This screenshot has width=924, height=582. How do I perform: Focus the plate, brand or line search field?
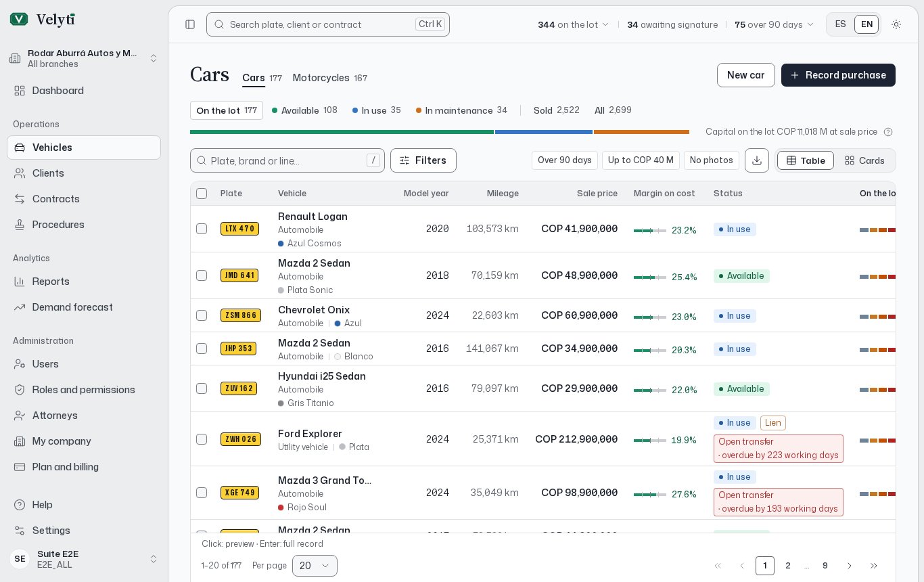tap(287, 160)
